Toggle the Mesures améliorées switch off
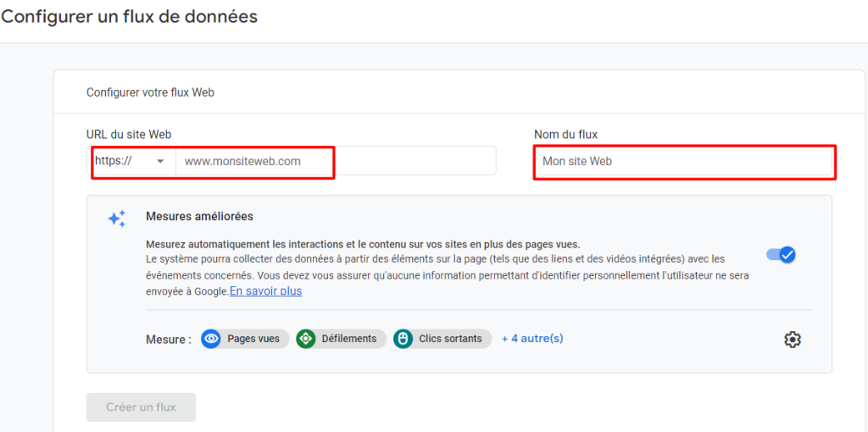Screen dimensions: 868x432 [x=781, y=254]
